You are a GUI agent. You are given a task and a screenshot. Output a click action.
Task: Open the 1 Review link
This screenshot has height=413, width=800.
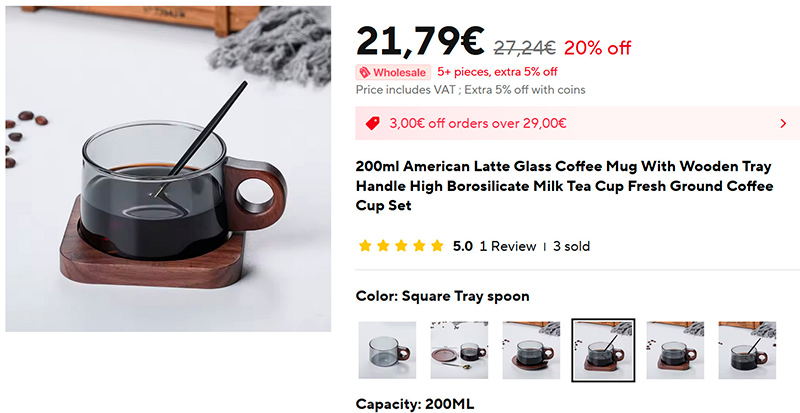click(x=508, y=247)
